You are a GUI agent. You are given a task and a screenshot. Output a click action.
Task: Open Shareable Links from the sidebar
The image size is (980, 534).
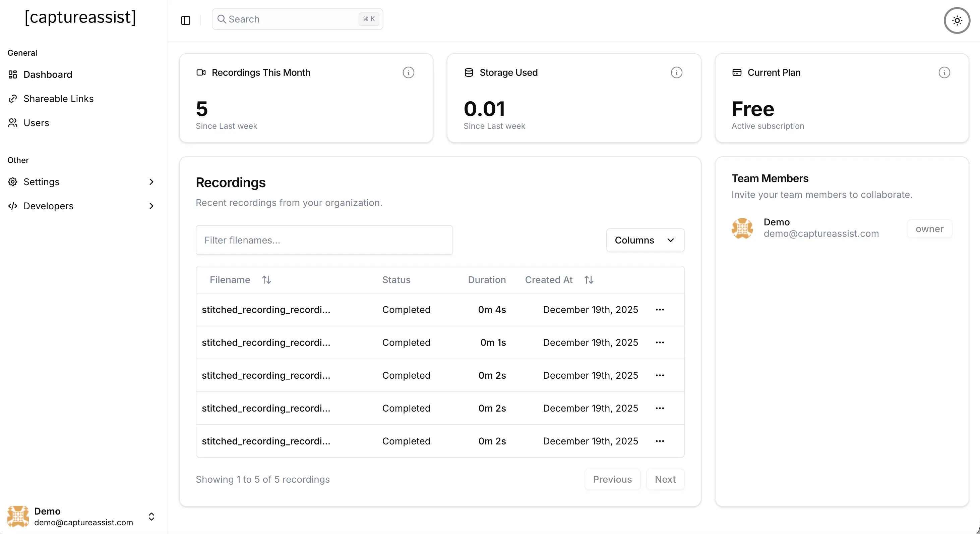pyautogui.click(x=59, y=99)
